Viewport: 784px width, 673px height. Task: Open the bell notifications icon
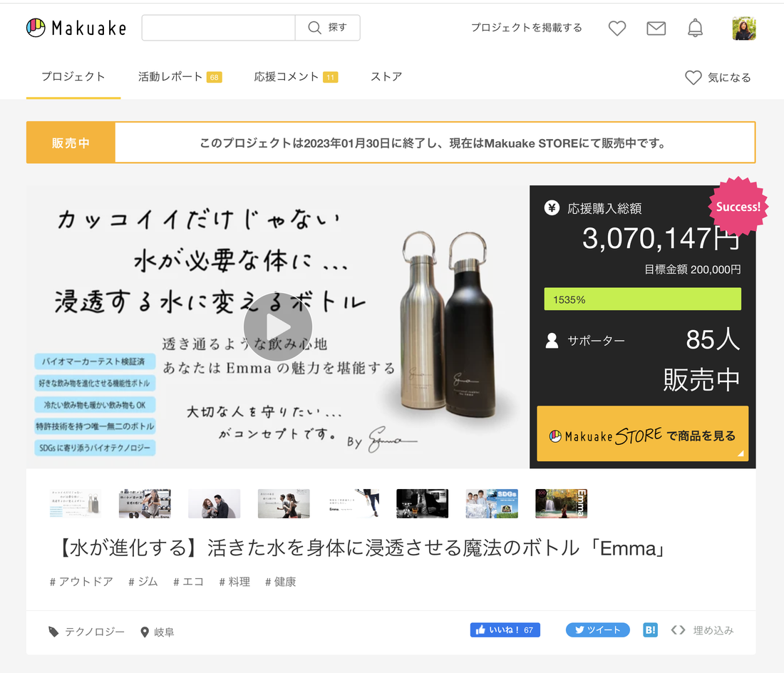click(695, 28)
